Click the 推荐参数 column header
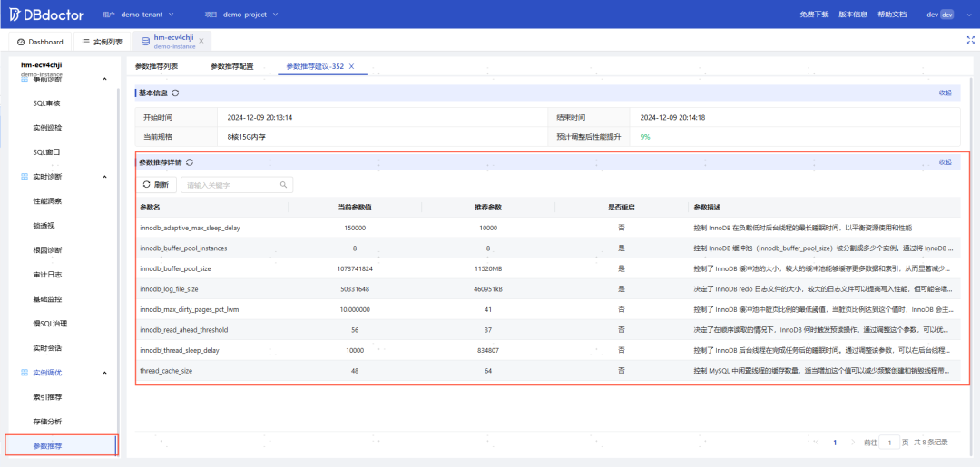Viewport: 980px width, 467px height. pos(488,207)
